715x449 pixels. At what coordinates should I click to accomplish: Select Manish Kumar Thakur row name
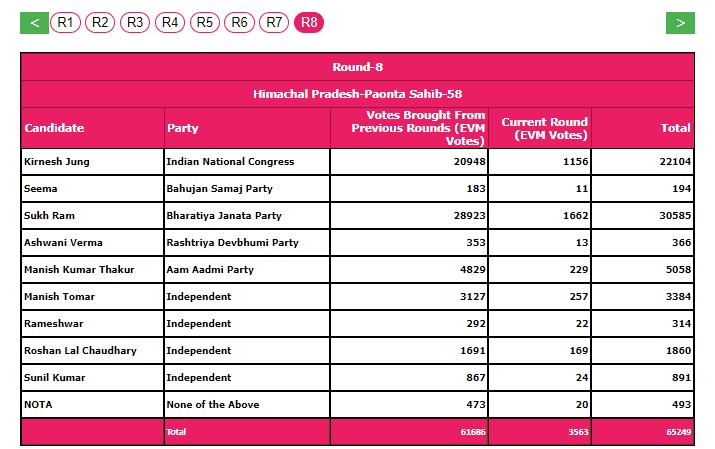click(x=78, y=269)
